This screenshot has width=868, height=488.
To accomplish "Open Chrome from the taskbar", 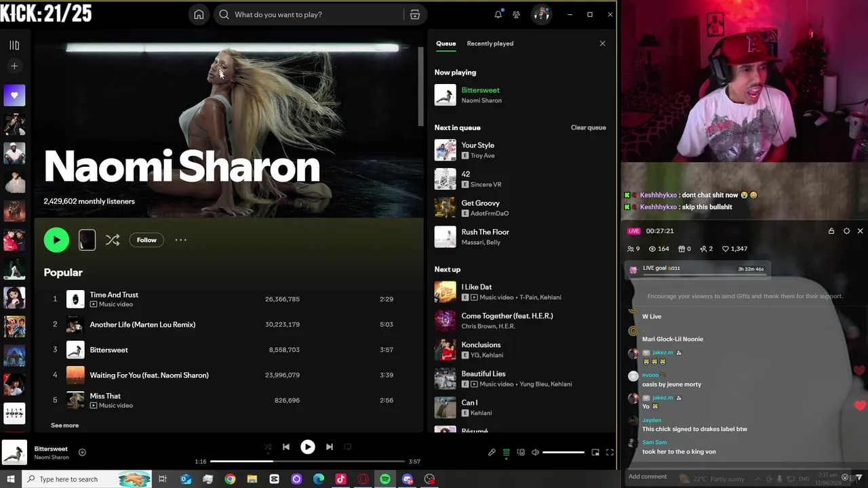I will click(230, 479).
